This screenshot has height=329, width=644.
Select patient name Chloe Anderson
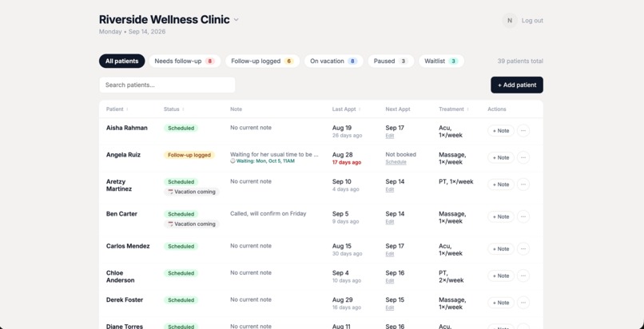120,276
